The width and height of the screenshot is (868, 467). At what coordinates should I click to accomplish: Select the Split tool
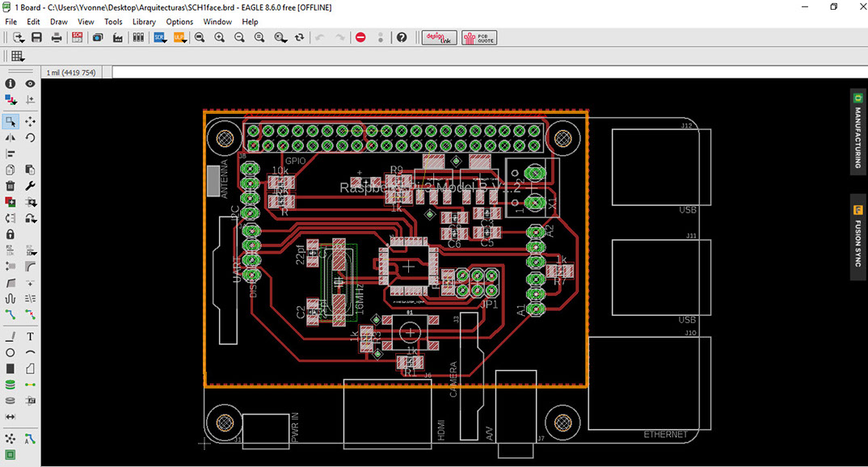pyautogui.click(x=10, y=283)
